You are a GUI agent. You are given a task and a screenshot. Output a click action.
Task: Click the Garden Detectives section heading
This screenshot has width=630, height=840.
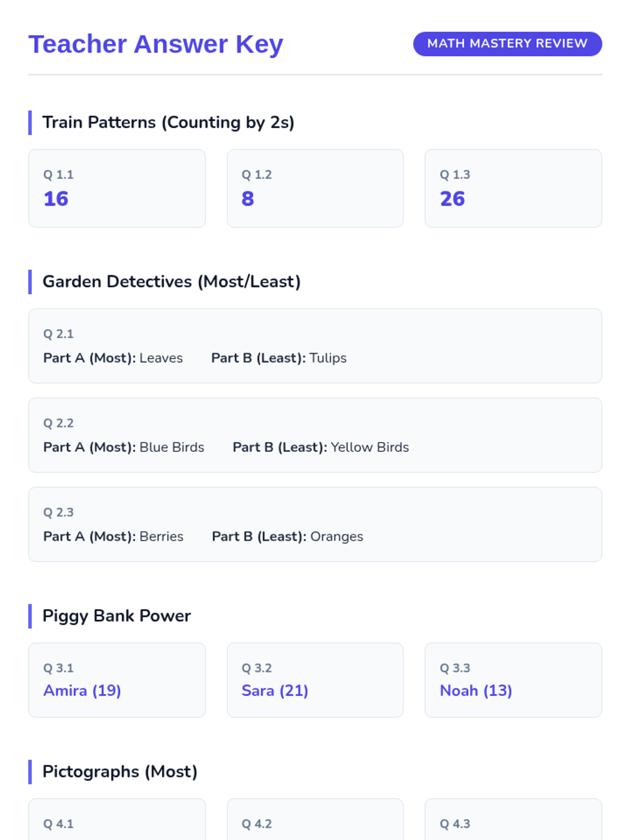point(171,282)
